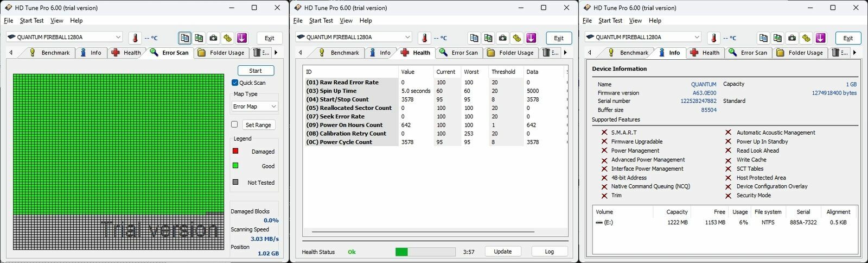This screenshot has height=263, width=868.
Task: Click Exit button in left window
Action: click(270, 39)
